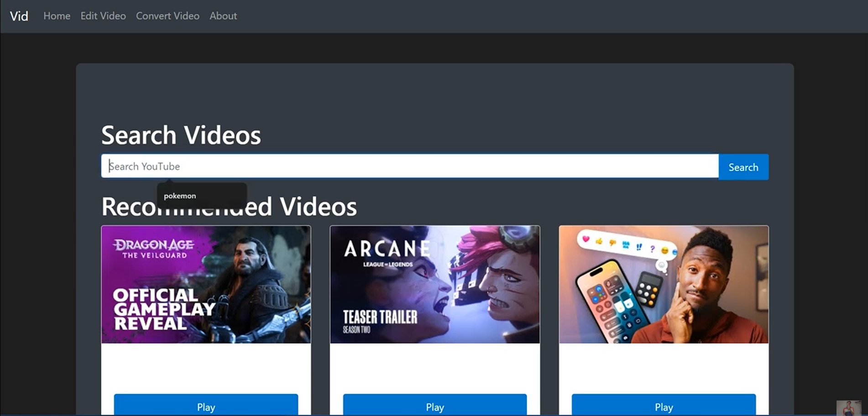Click the small webcam overlay thumbnail

849,408
